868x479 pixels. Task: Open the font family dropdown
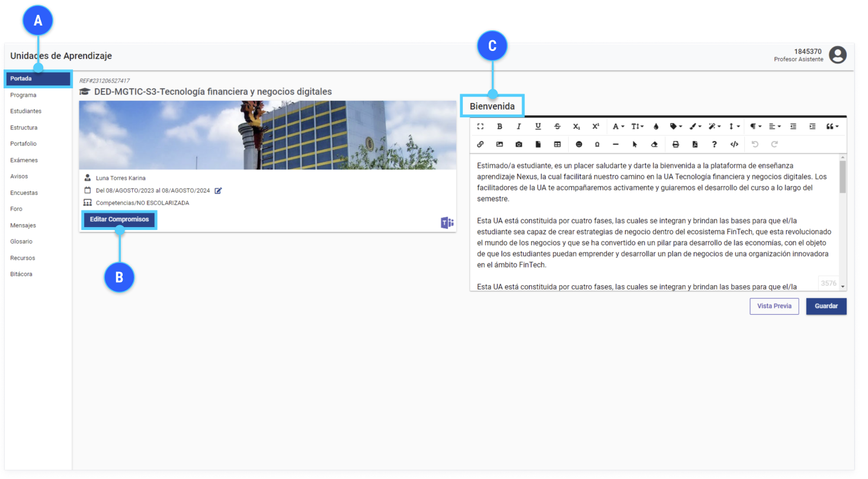pyautogui.click(x=618, y=126)
